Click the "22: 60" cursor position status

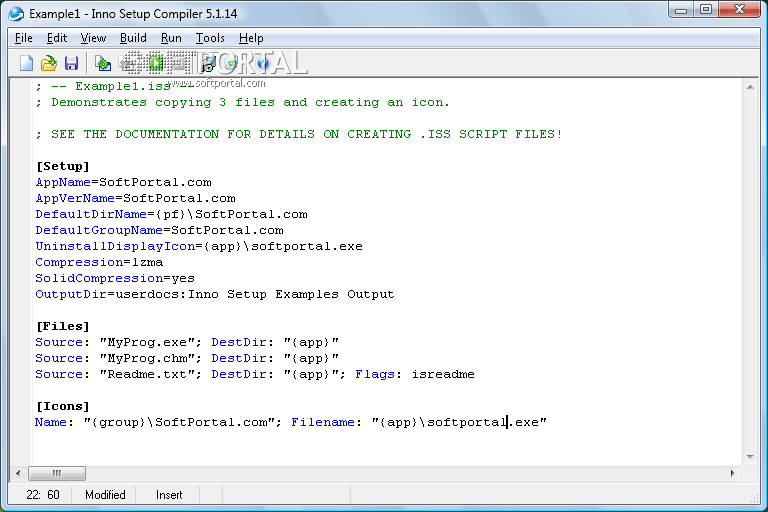43,495
